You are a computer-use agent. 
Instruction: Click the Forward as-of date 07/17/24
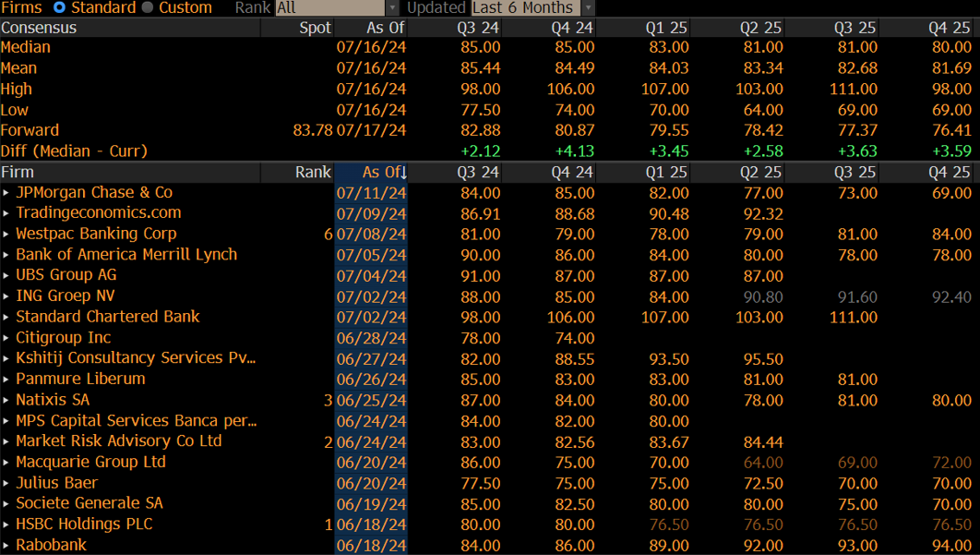[371, 130]
